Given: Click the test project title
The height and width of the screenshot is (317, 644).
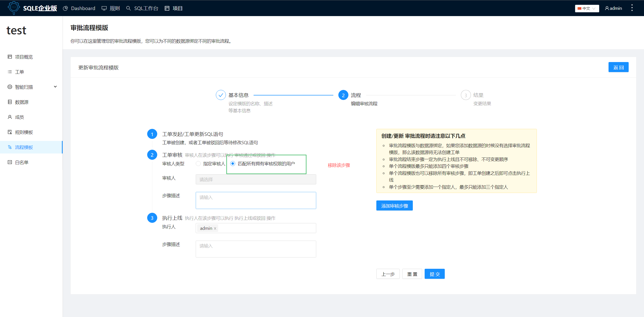Looking at the screenshot, I should pyautogui.click(x=16, y=31).
